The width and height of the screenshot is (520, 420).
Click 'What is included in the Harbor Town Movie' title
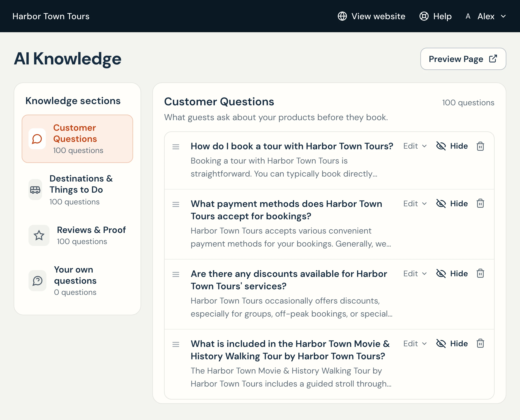(290, 350)
